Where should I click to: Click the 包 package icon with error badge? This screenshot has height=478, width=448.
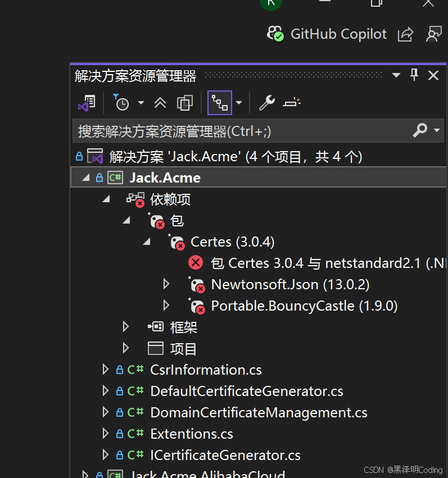click(157, 221)
